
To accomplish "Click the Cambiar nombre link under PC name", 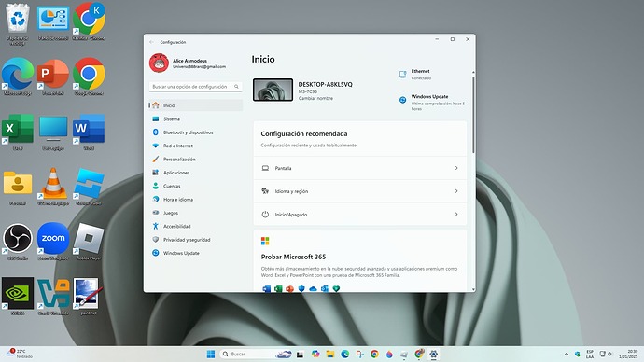I will pos(315,99).
